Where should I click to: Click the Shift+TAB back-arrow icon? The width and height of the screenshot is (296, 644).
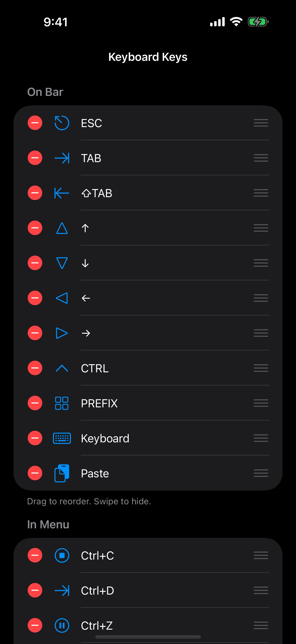click(62, 193)
